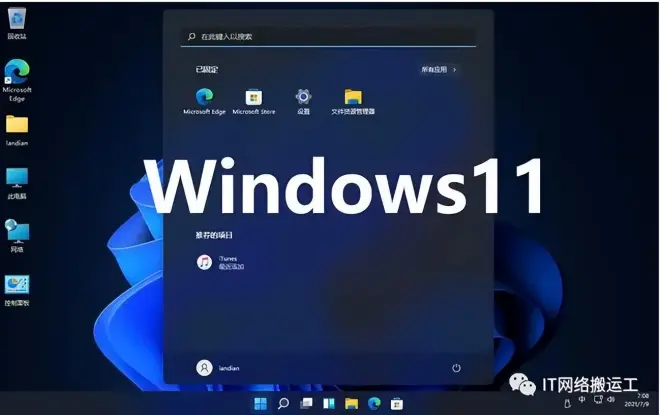Click the Windows Start button on taskbar
The height and width of the screenshot is (415, 660).
pos(261,404)
